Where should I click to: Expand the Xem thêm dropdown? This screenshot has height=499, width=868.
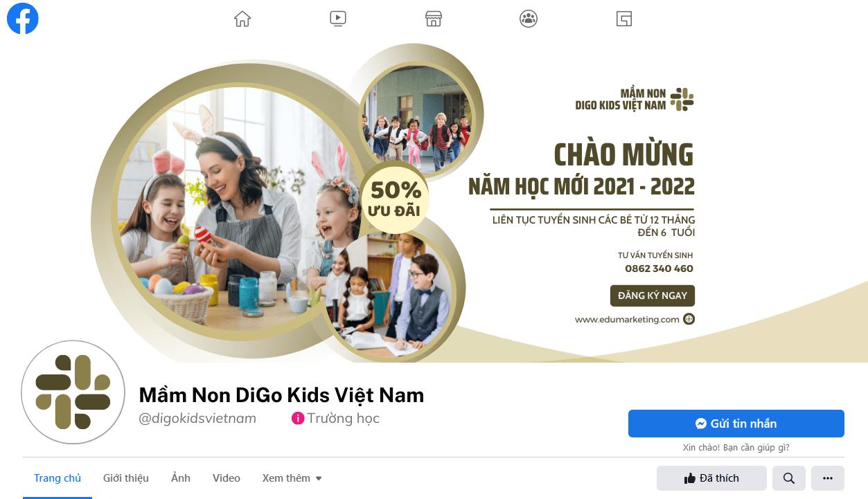click(292, 478)
